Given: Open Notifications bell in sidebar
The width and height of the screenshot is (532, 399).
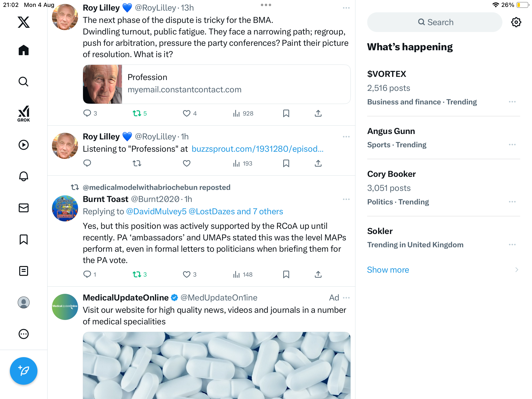Looking at the screenshot, I should pos(24,176).
